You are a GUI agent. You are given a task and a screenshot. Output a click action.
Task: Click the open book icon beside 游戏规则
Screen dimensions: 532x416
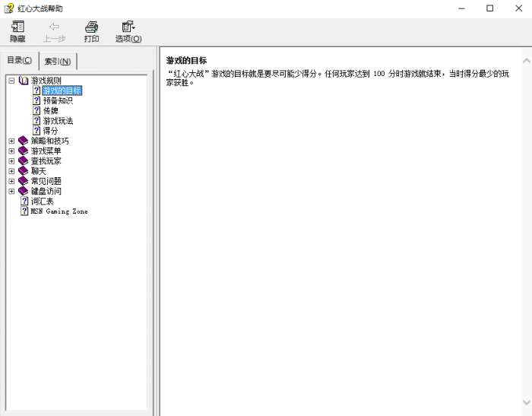click(24, 81)
